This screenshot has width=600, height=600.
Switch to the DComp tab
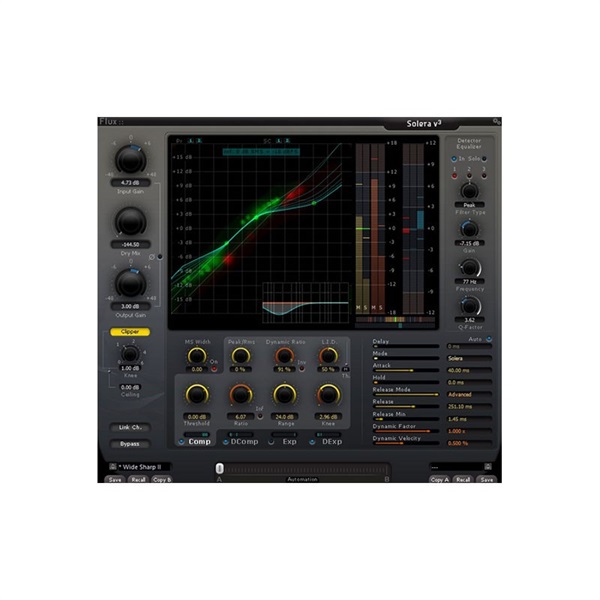tap(245, 442)
